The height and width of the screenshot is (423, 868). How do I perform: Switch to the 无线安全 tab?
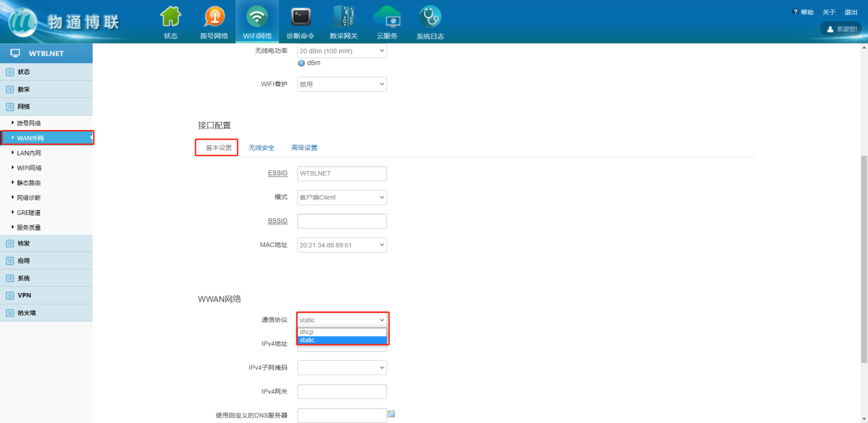point(261,148)
